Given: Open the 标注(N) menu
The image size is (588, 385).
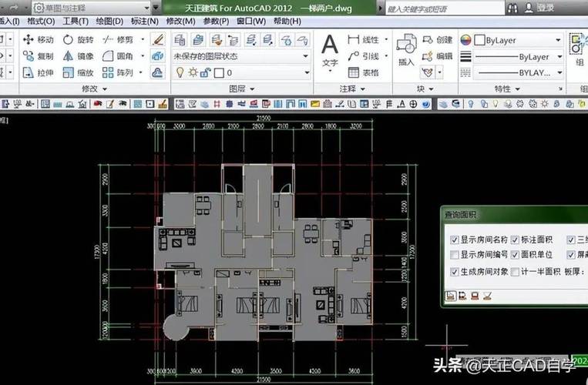Looking at the screenshot, I should 144,22.
